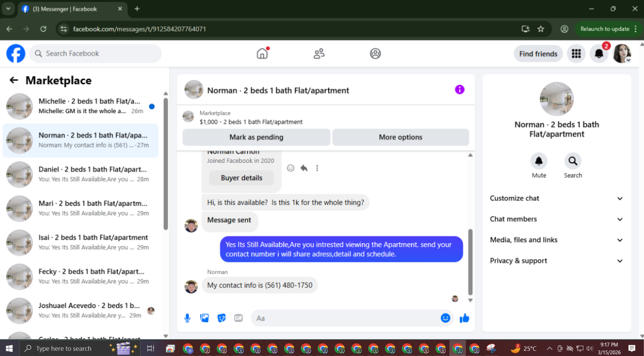
Task: Attach a photo file icon
Action: pyautogui.click(x=205, y=318)
